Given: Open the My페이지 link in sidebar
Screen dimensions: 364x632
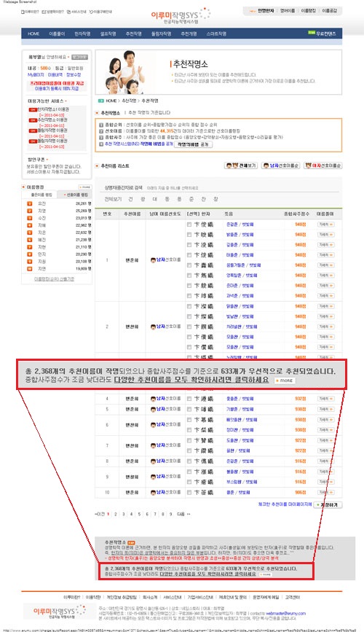Looking at the screenshot, I should (36, 75).
